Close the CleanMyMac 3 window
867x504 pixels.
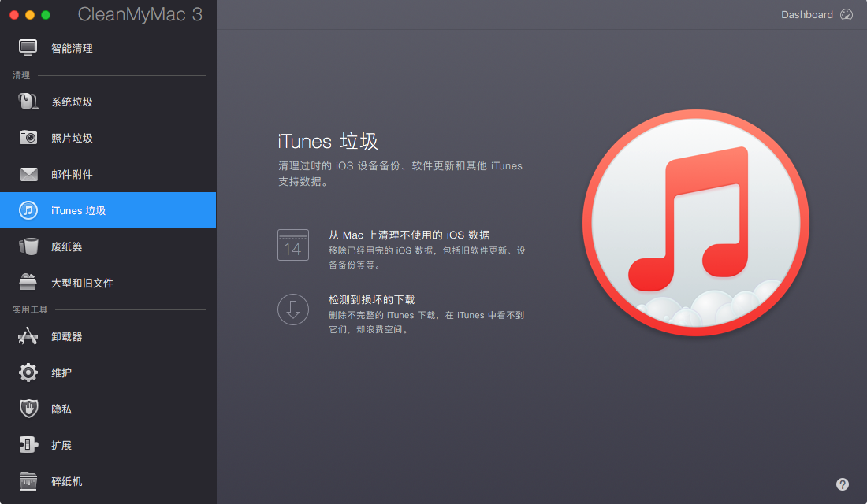pos(14,15)
